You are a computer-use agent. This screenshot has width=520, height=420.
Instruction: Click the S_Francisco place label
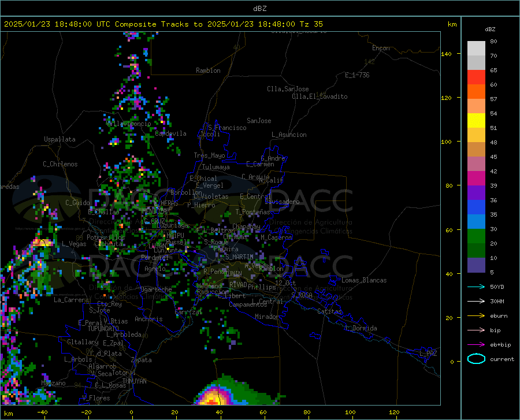click(227, 128)
